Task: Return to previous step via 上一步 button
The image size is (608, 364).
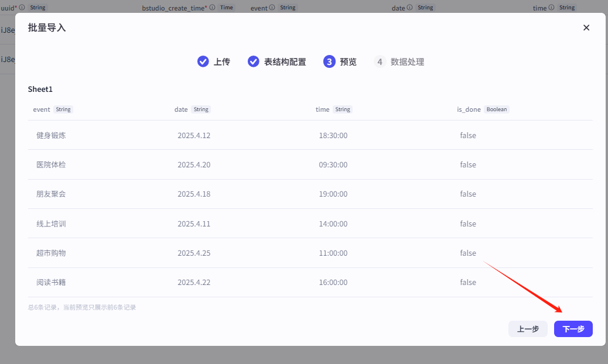Action: coord(527,329)
